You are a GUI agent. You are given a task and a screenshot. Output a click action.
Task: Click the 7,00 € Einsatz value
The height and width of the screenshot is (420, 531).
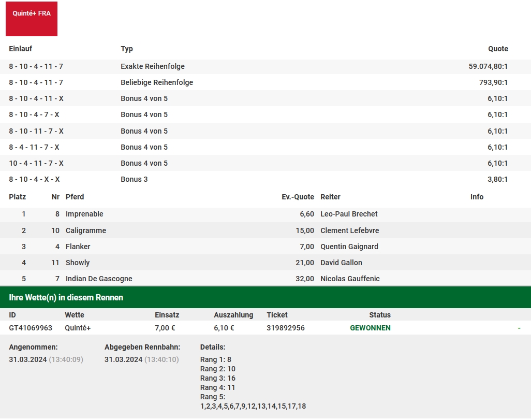(165, 328)
